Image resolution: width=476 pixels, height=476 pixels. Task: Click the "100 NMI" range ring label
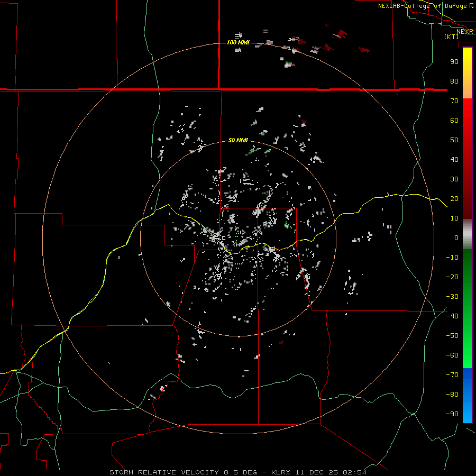click(x=238, y=42)
